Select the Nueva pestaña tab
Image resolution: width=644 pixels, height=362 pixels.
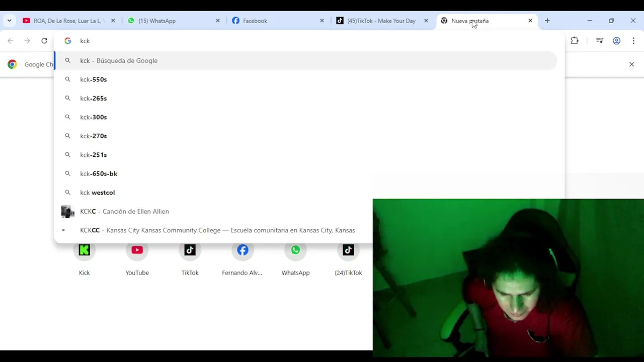pyautogui.click(x=487, y=21)
